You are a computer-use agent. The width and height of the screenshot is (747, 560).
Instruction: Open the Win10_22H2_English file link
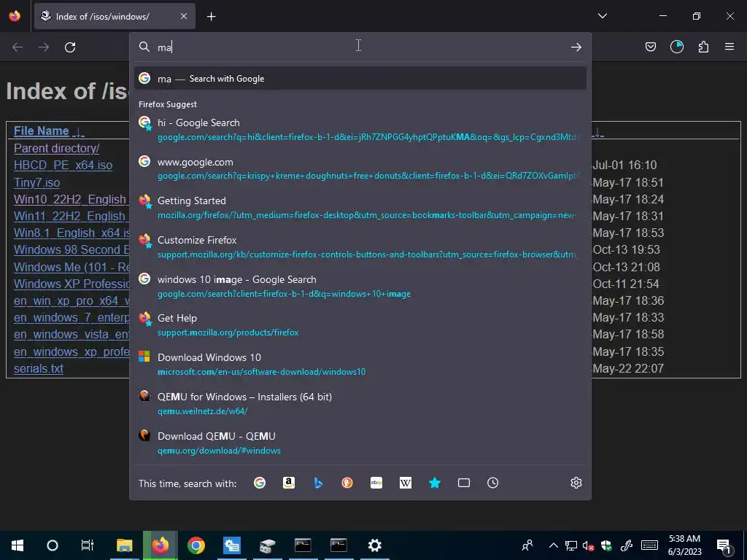coord(71,199)
